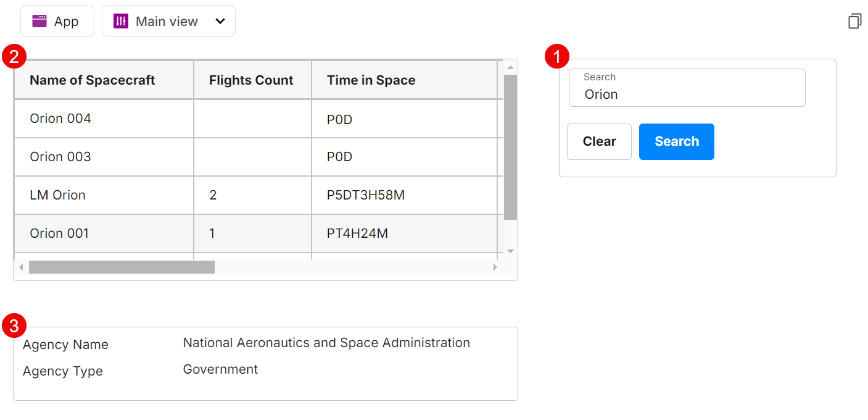Click the Flights Count column header
Viewport: 868px width, 420px height.
251,80
